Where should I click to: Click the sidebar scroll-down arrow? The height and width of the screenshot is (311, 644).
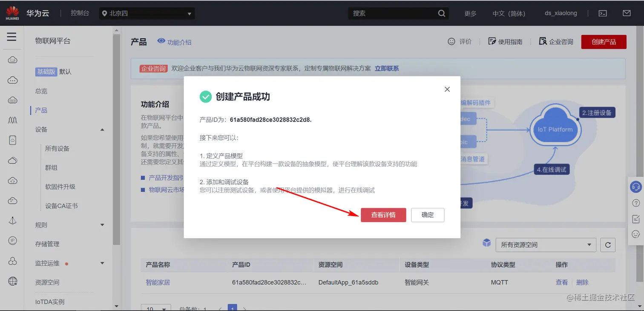click(x=117, y=306)
